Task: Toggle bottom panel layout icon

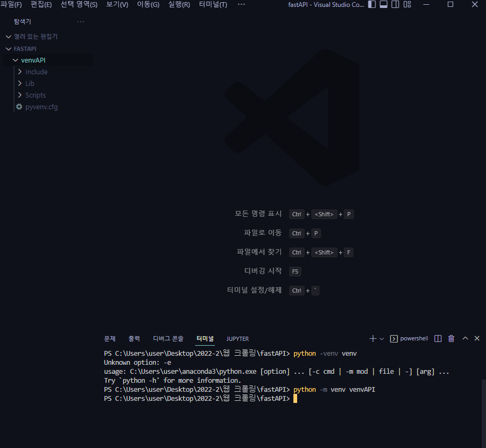Action: click(x=384, y=4)
